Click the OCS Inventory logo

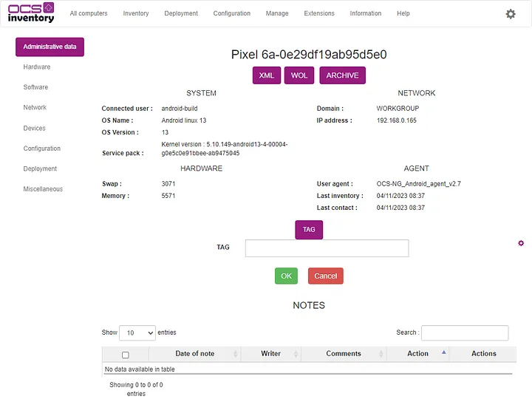[31, 13]
